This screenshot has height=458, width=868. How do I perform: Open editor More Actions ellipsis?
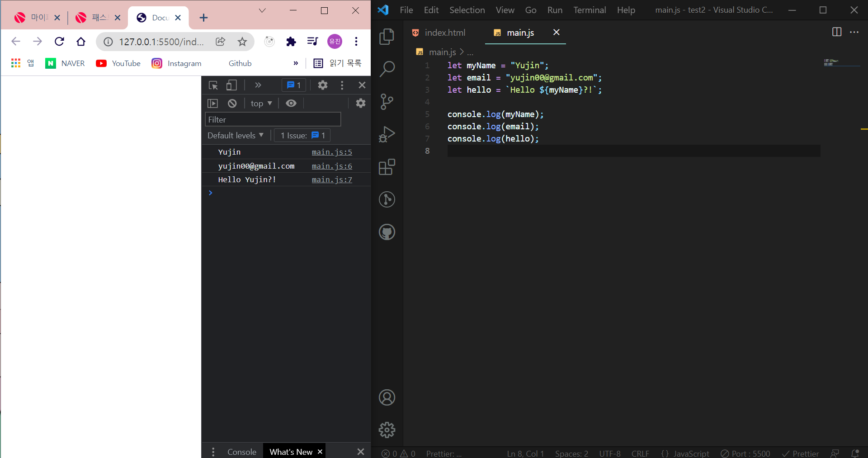pos(854,32)
